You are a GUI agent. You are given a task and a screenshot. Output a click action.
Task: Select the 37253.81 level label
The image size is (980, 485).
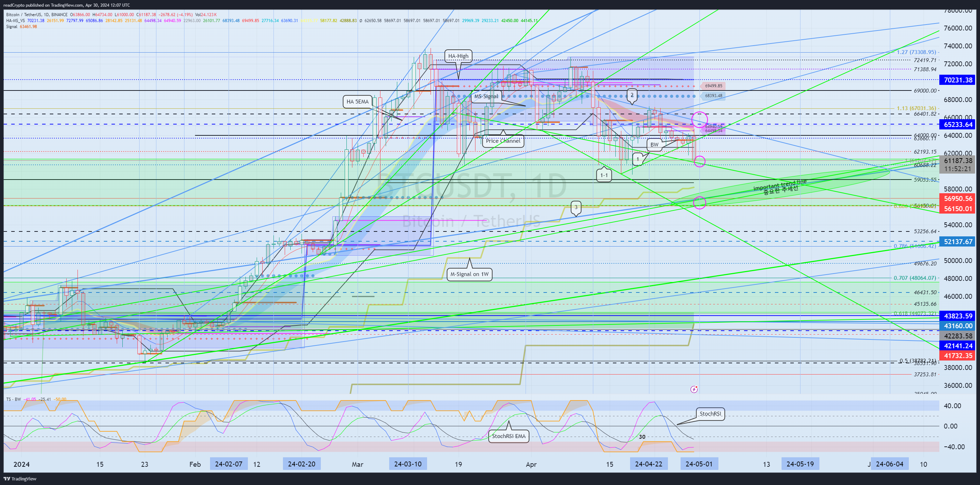pos(925,375)
